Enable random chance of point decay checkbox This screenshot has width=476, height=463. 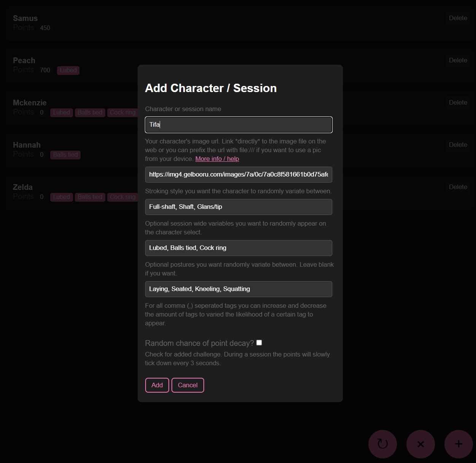coord(259,343)
